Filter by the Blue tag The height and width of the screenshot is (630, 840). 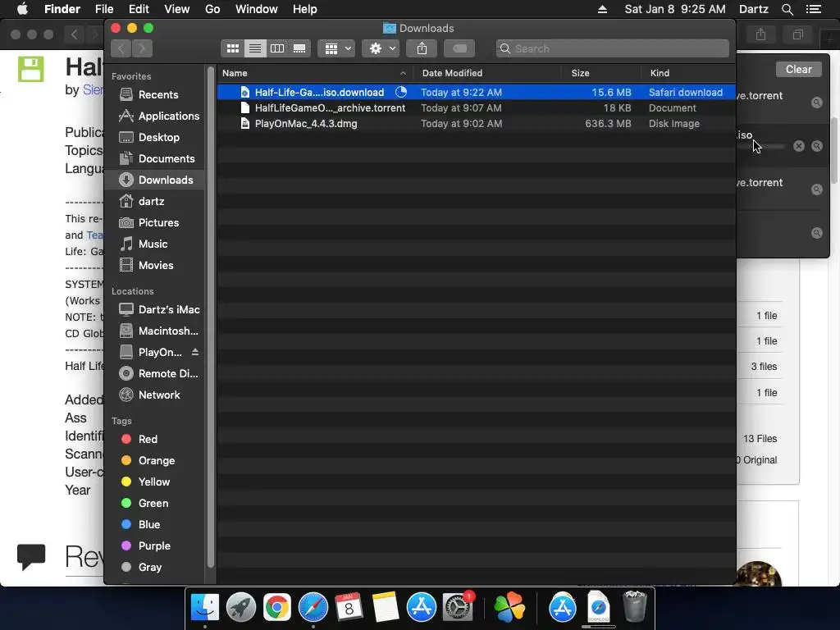(x=155, y=525)
